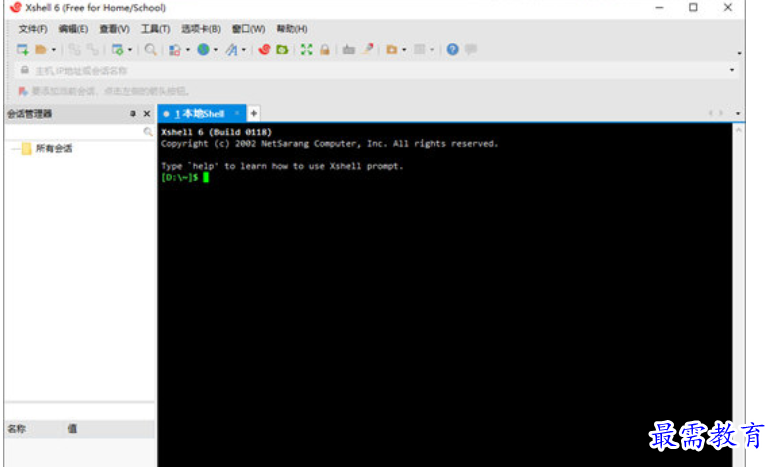
Task: Expand the address bar history dropdown
Action: (x=732, y=71)
